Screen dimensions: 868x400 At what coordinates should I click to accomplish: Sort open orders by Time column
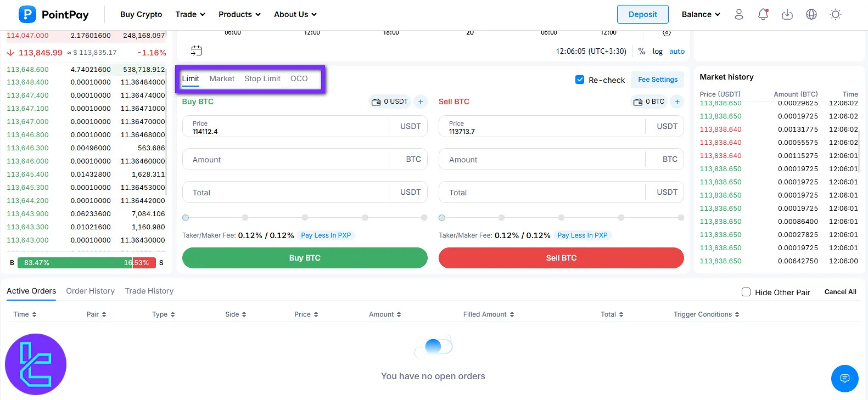[x=25, y=314]
